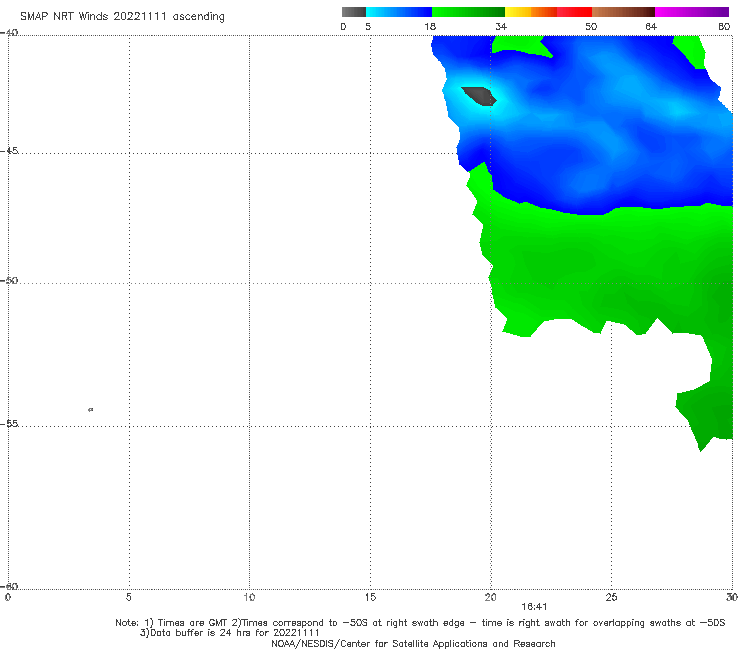Click the red segment of the colorbar
The height and width of the screenshot is (650, 740).
pyautogui.click(x=574, y=12)
